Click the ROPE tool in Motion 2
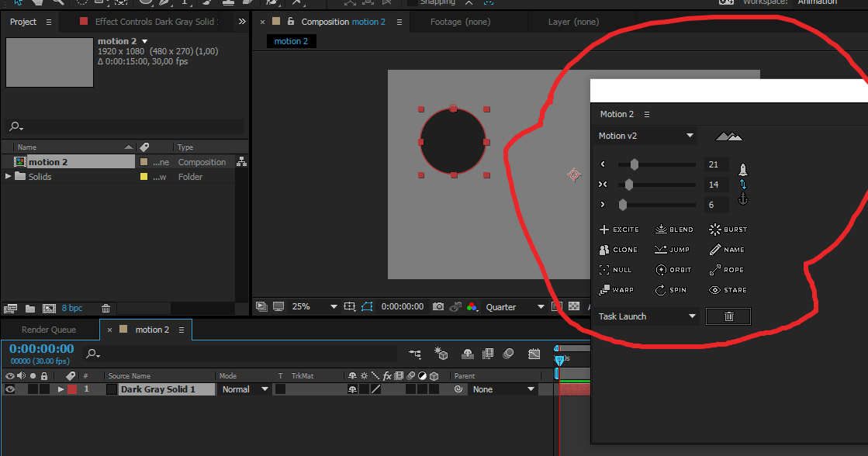The width and height of the screenshot is (868, 456). [726, 270]
